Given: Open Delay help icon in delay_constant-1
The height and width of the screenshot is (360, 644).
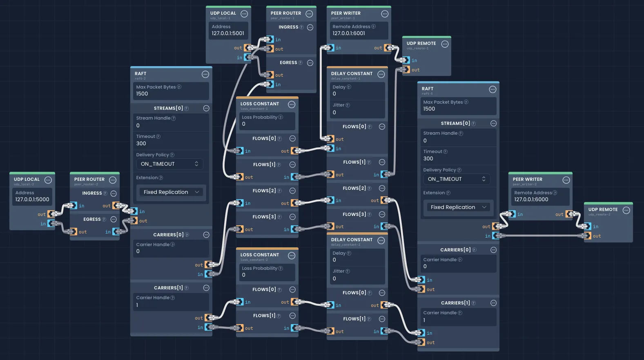Looking at the screenshot, I should (x=349, y=87).
